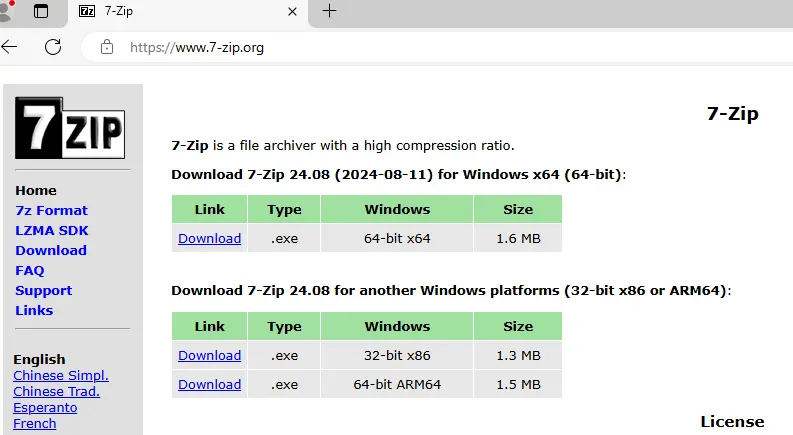The image size is (793, 435).
Task: Switch language to Esperanto
Action: (x=45, y=408)
